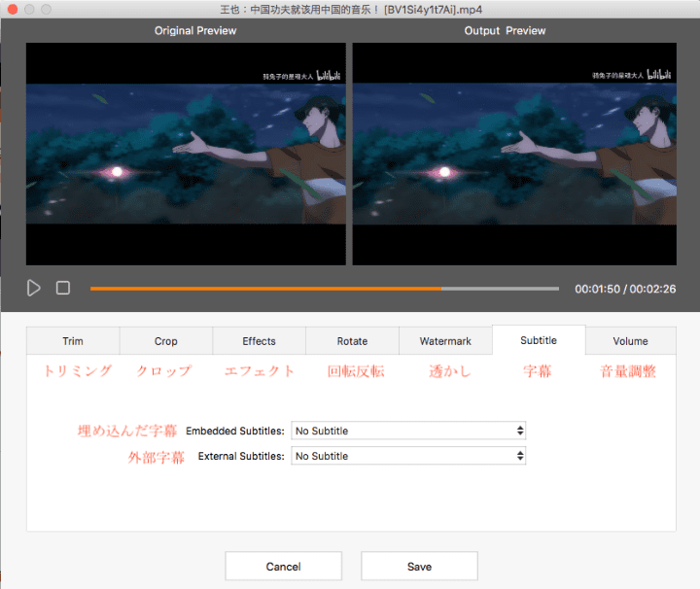Click the window title with the .mp4 filename
This screenshot has width=700, height=589.
coord(351,10)
